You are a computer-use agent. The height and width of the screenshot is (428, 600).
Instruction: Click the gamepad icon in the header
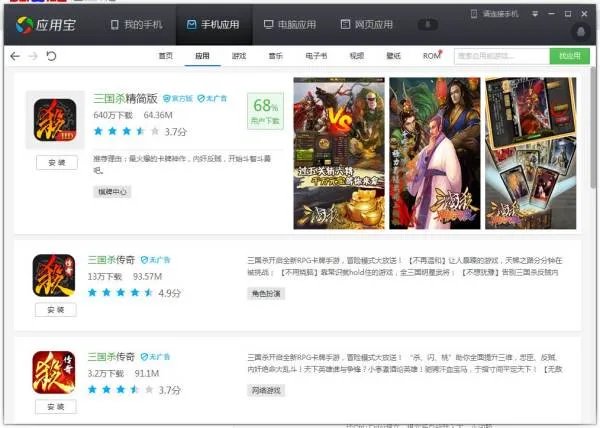[428, 24]
